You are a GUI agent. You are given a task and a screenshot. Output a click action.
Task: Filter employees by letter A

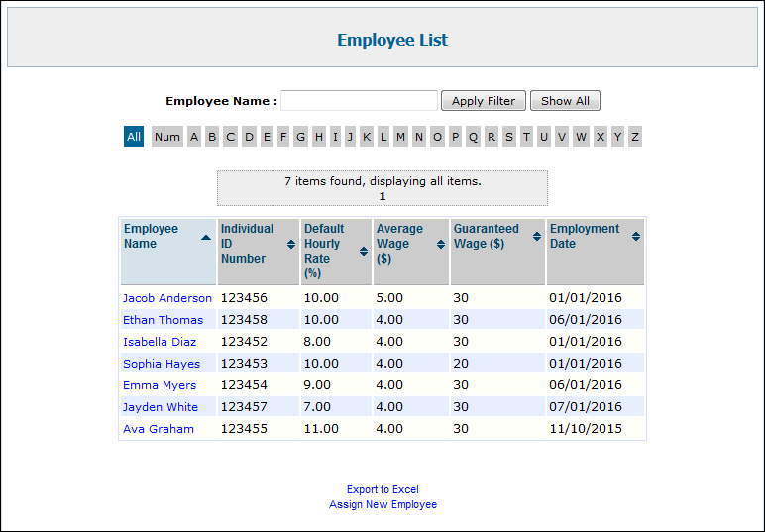[194, 137]
